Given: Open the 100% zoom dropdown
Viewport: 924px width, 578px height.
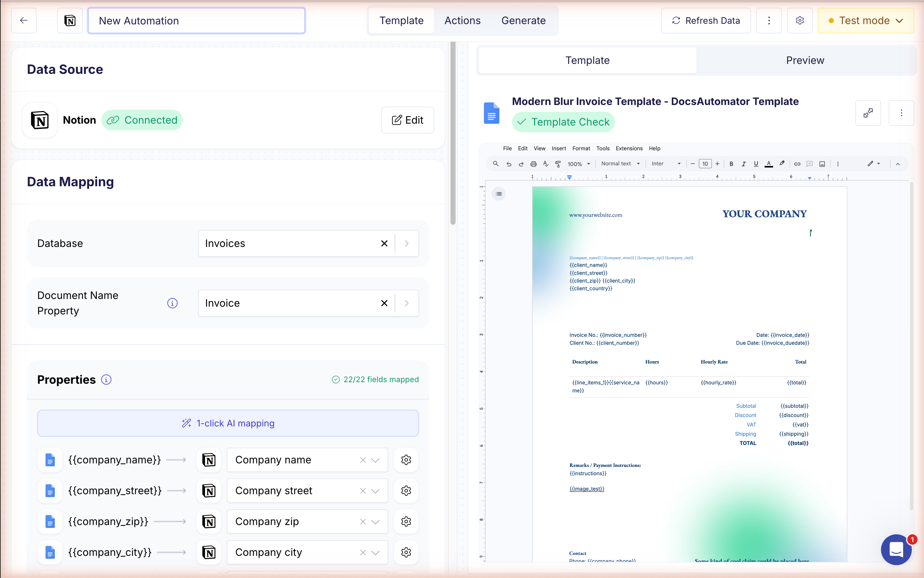Looking at the screenshot, I should tap(578, 164).
